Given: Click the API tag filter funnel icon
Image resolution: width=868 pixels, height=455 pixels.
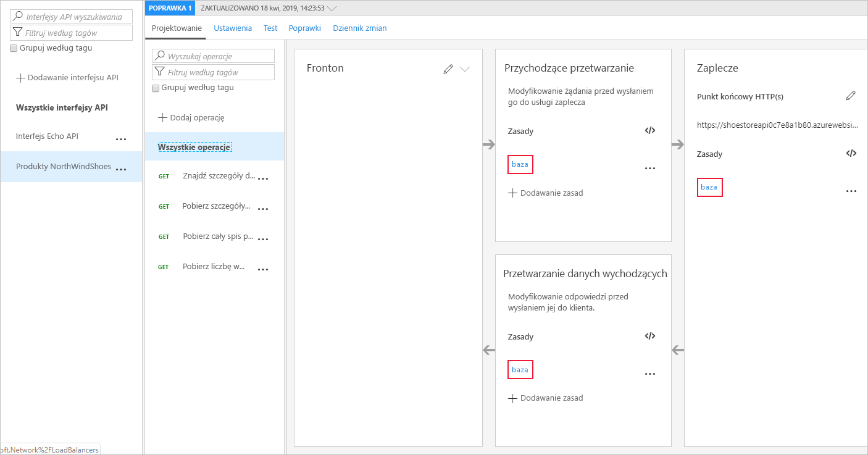Looking at the screenshot, I should [x=18, y=33].
